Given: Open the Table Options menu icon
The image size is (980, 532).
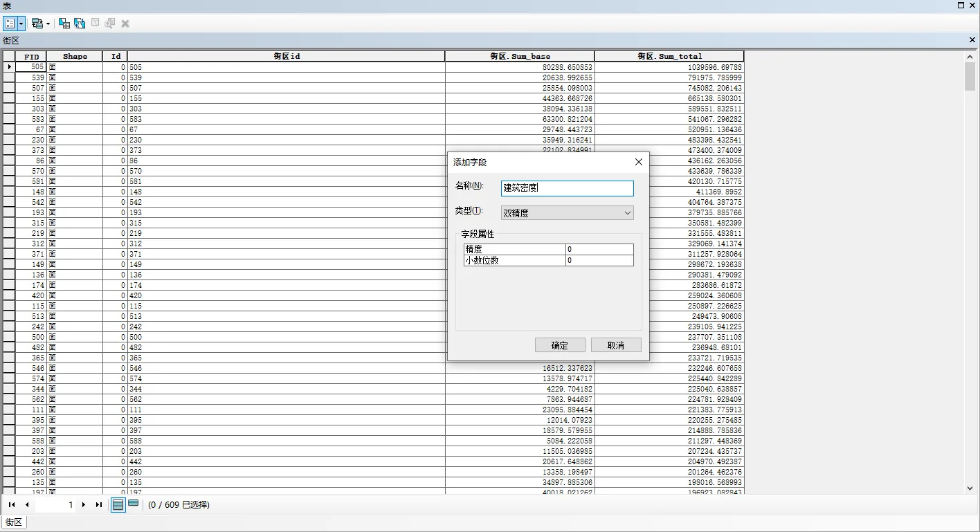Looking at the screenshot, I should pos(10,24).
